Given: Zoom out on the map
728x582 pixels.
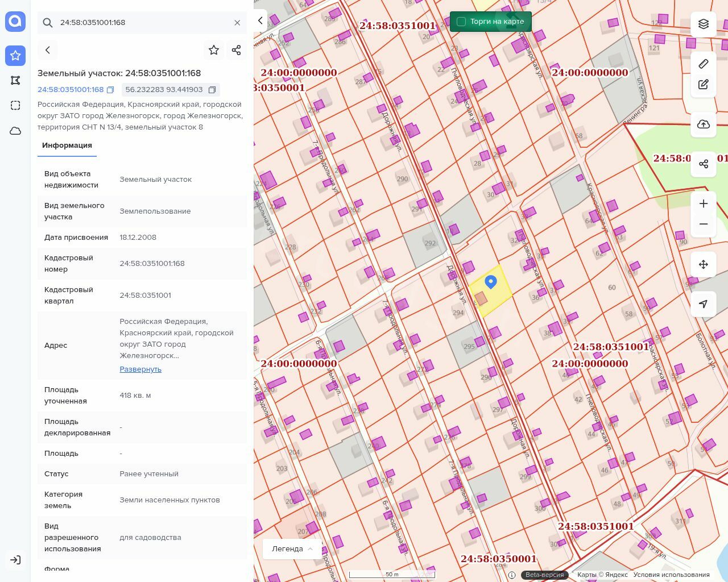Looking at the screenshot, I should click(704, 225).
